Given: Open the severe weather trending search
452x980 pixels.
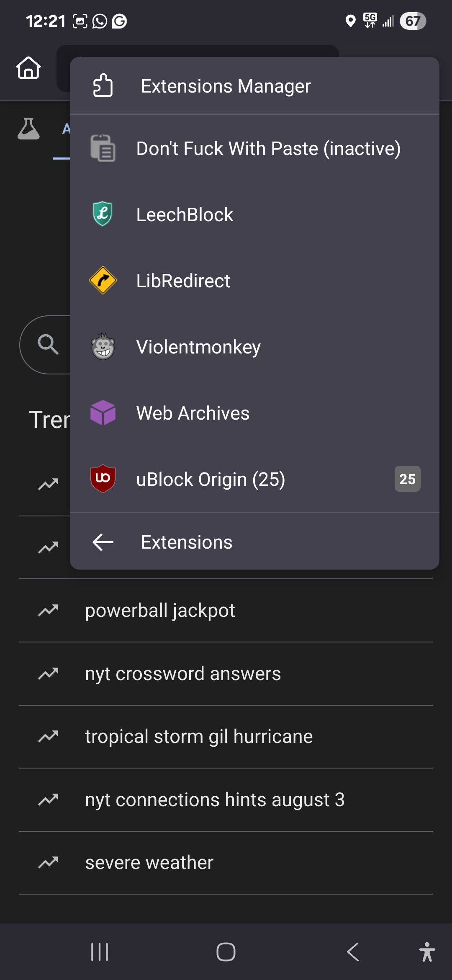Looking at the screenshot, I should click(149, 863).
